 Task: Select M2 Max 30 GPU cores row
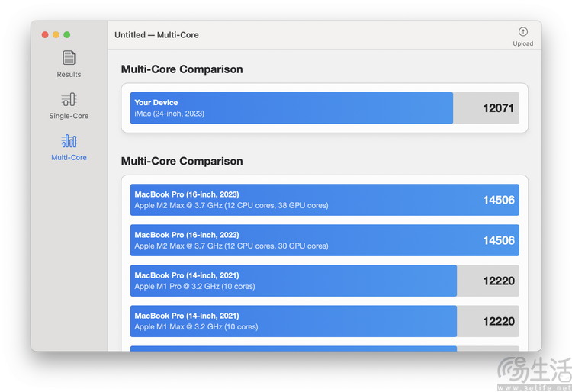(x=325, y=240)
